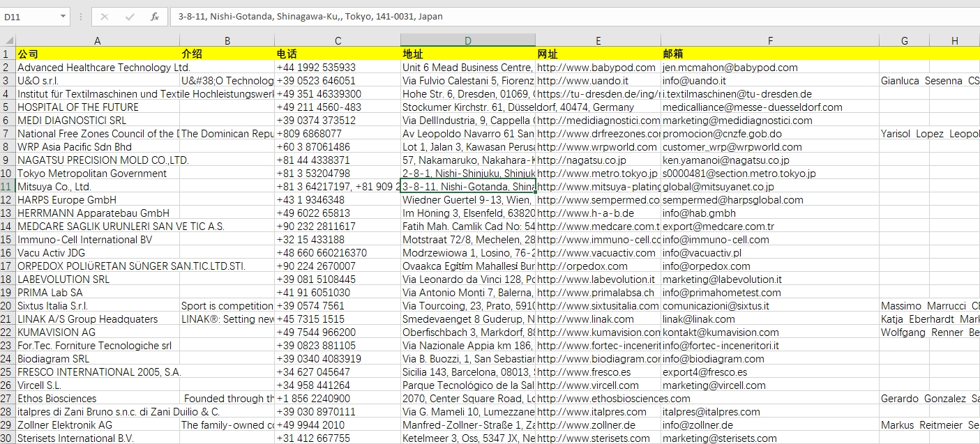980x444 pixels.
Task: Open the Insert Function fx button
Action: (155, 17)
